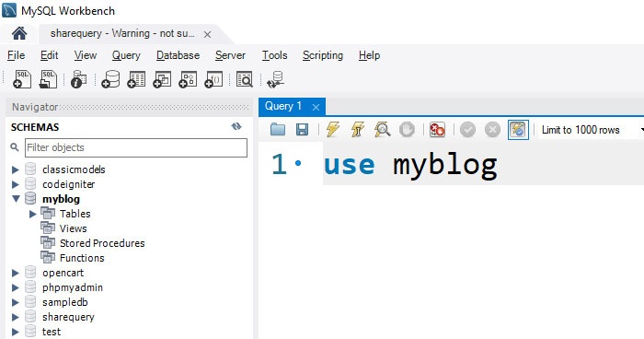Create a new stored procedure icon
The image size is (644, 339).
[188, 79]
